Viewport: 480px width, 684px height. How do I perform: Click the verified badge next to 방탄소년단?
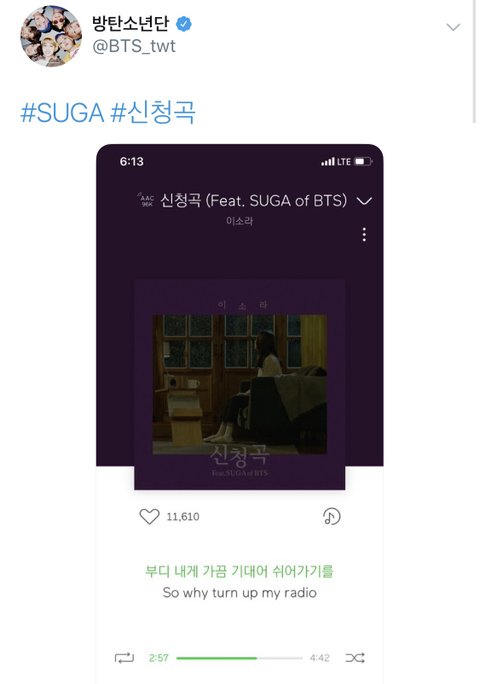[184, 24]
